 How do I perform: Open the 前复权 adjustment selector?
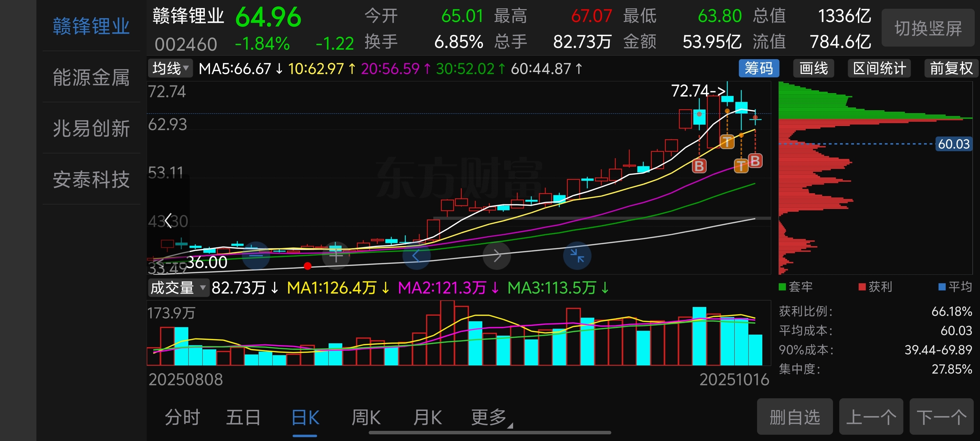coord(951,69)
